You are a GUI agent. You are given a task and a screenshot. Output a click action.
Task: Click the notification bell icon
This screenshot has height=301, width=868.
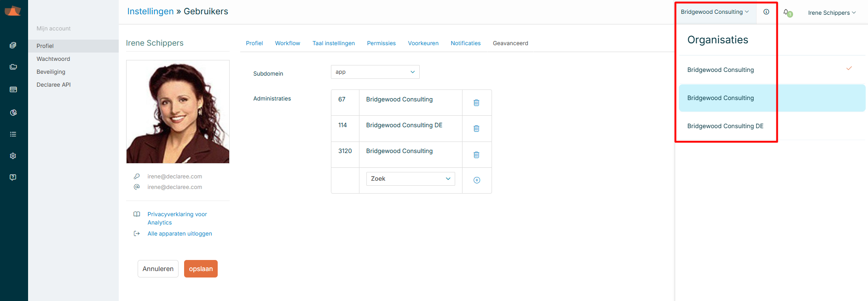coord(787,12)
